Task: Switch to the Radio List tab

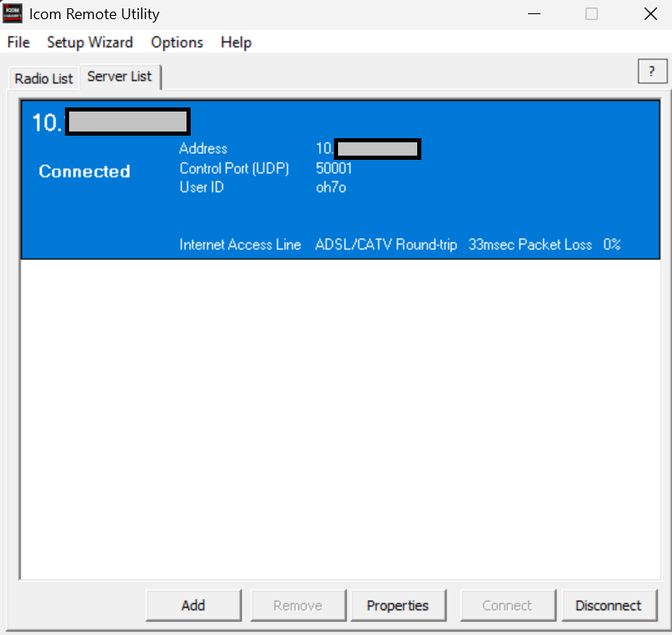Action: click(x=44, y=78)
